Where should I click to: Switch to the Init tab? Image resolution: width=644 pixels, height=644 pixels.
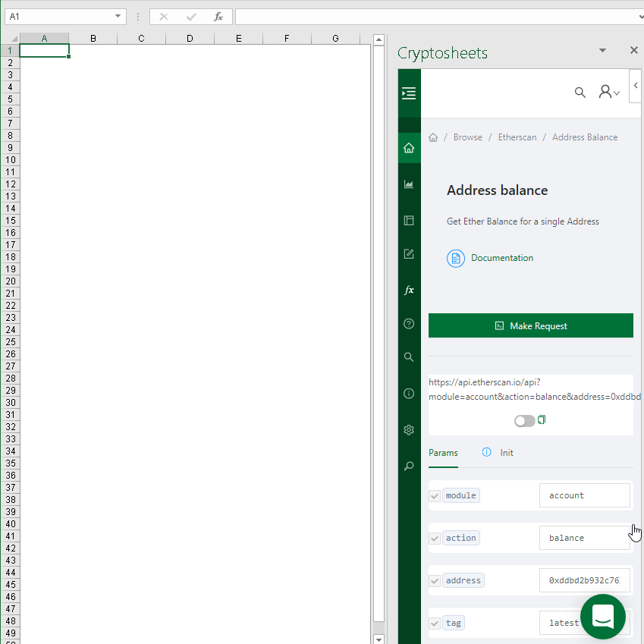506,452
